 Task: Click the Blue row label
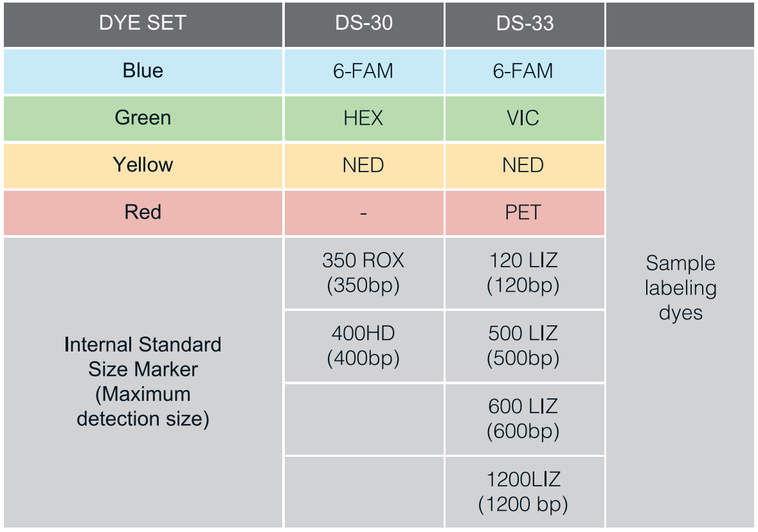[143, 71]
